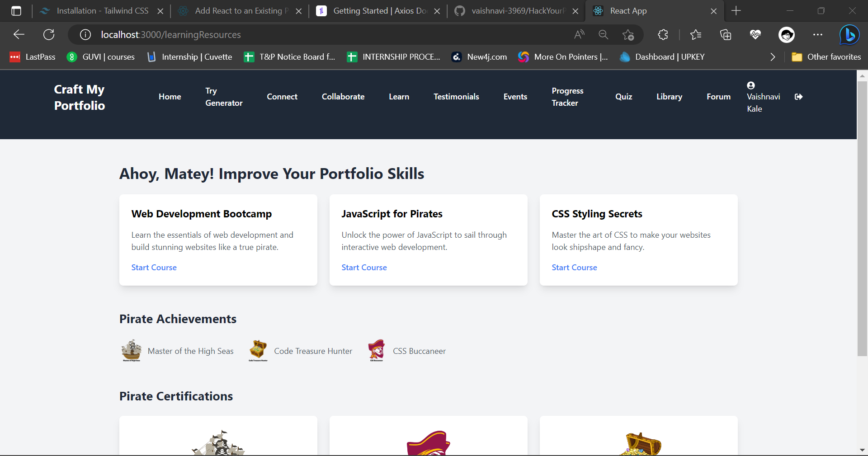Open Bing chat sidebar icon
Image resolution: width=868 pixels, height=456 pixels.
click(x=849, y=35)
